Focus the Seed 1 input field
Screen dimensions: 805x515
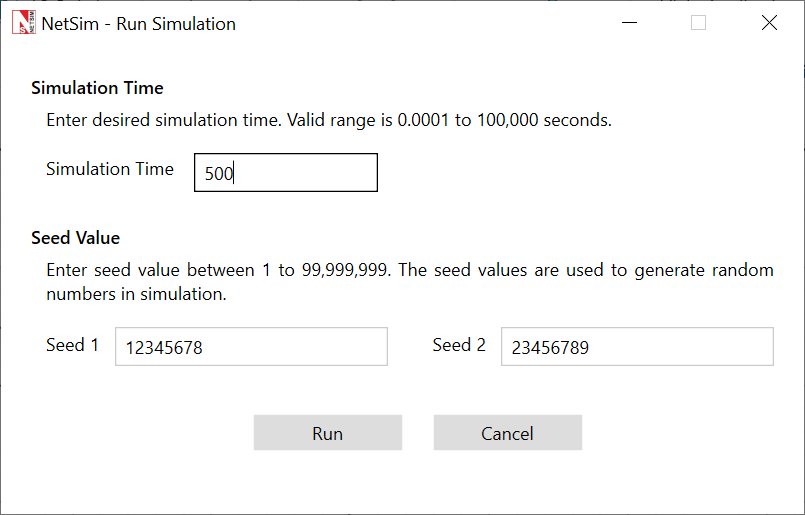251,347
